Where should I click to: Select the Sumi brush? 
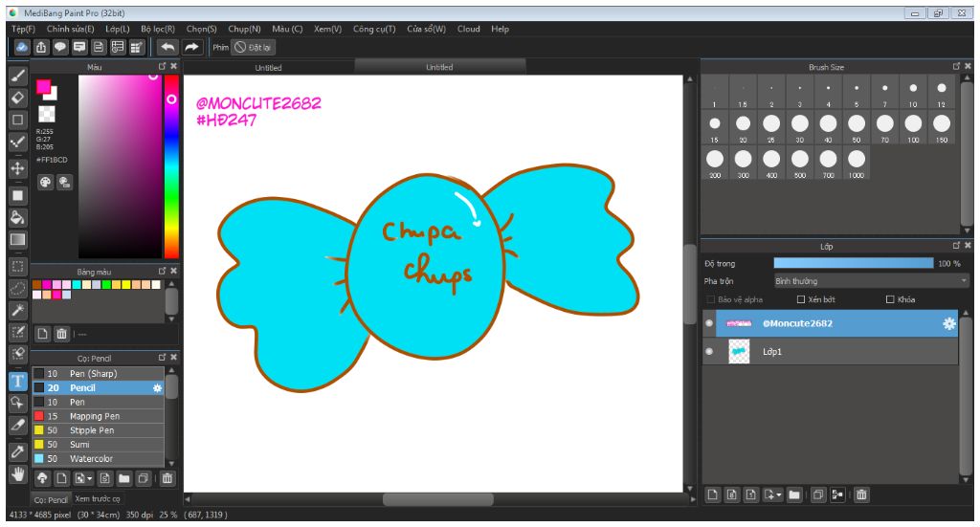click(99, 445)
